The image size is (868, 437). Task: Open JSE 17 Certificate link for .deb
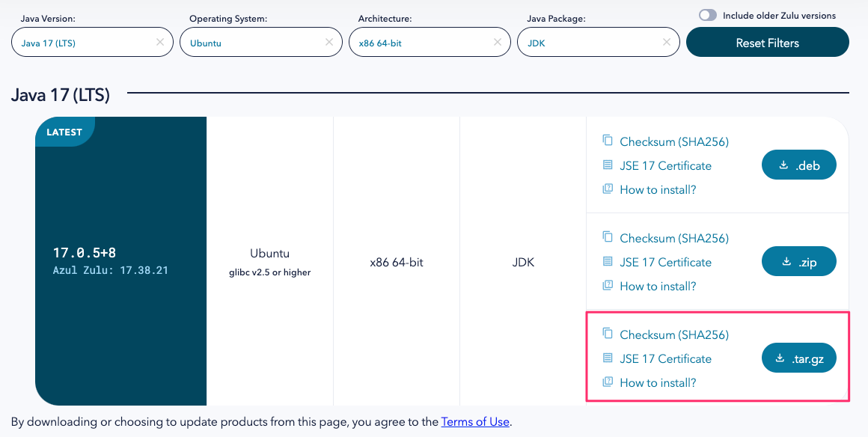(x=665, y=165)
